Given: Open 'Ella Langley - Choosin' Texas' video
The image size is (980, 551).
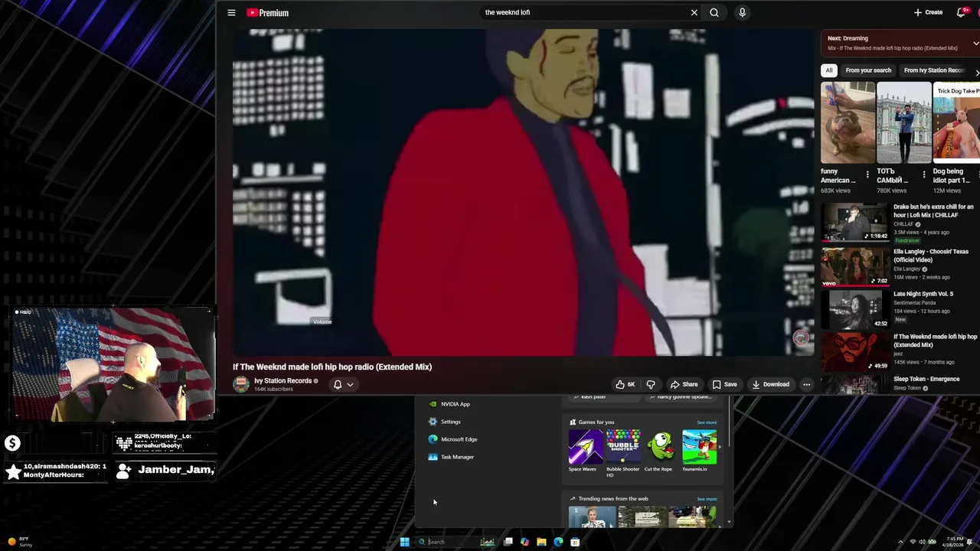Looking at the screenshot, I should [855, 266].
